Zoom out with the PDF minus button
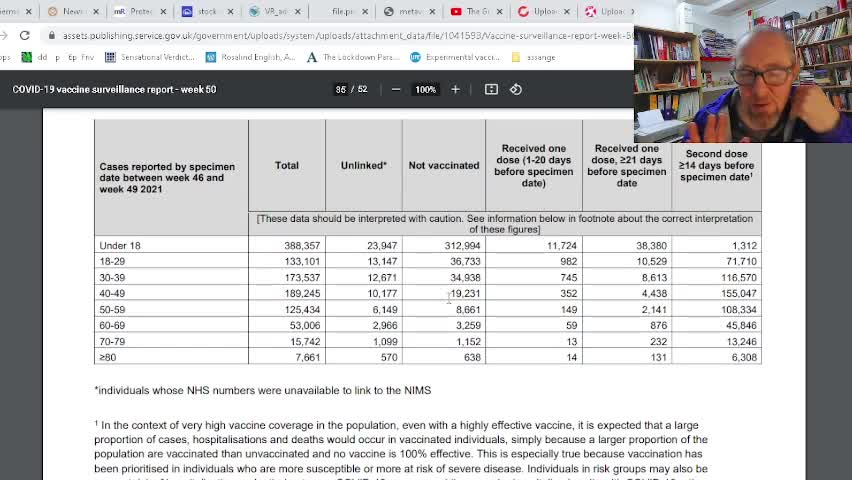This screenshot has height=480, width=852. click(x=396, y=89)
